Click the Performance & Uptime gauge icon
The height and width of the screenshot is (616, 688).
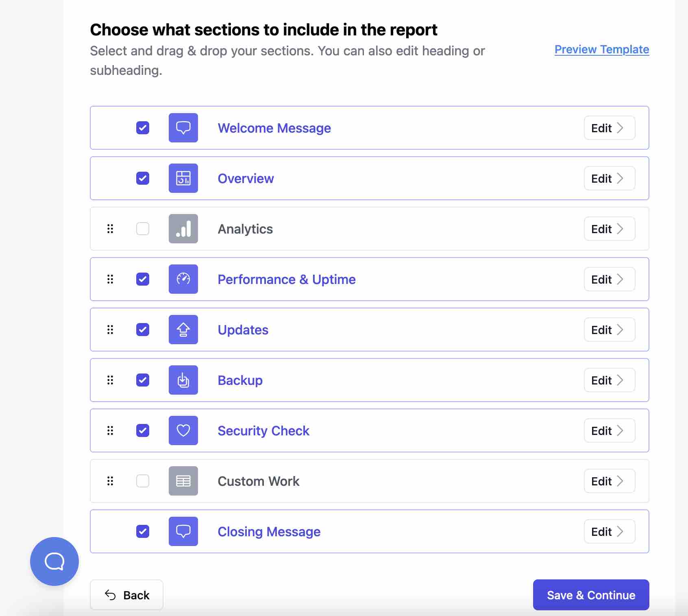(183, 279)
